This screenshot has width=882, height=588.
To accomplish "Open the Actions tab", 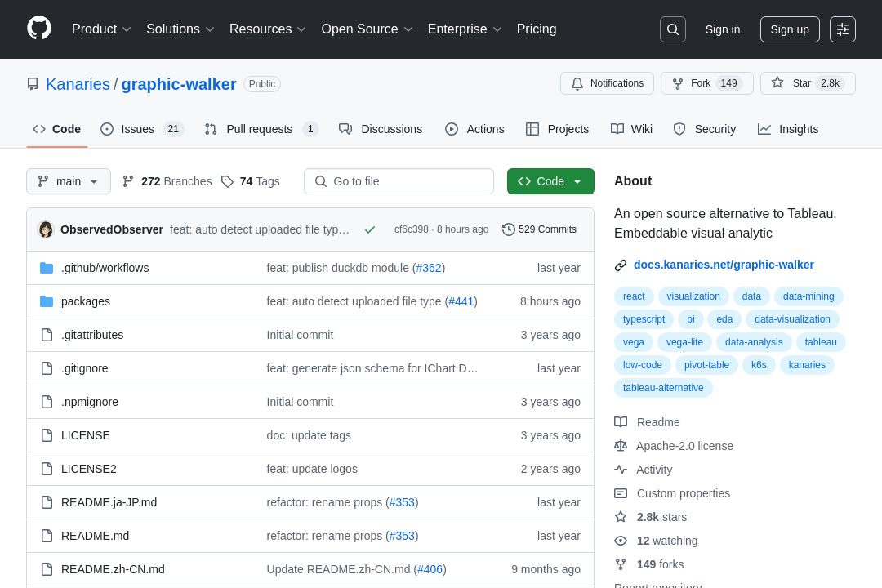I will [474, 129].
